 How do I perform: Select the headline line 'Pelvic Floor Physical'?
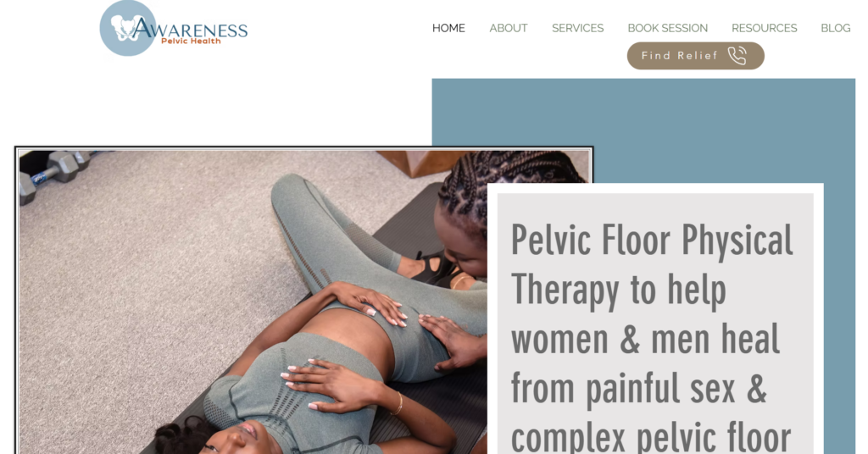pos(652,240)
